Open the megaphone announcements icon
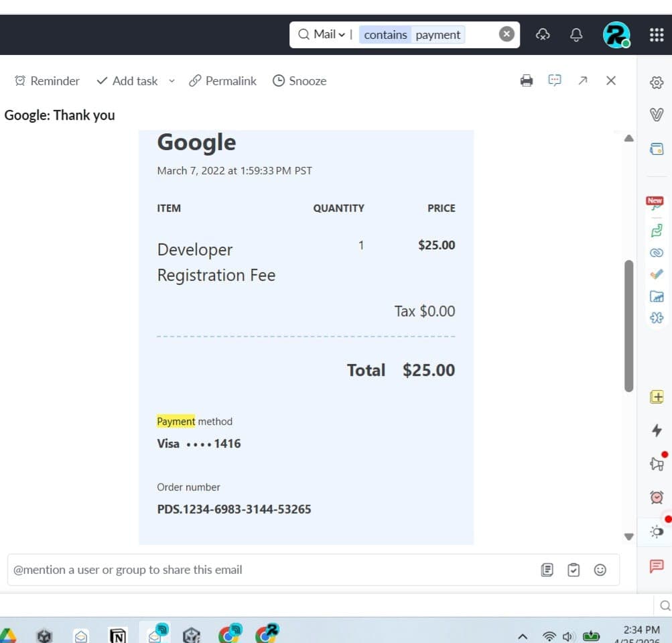The image size is (672, 643). point(657,463)
